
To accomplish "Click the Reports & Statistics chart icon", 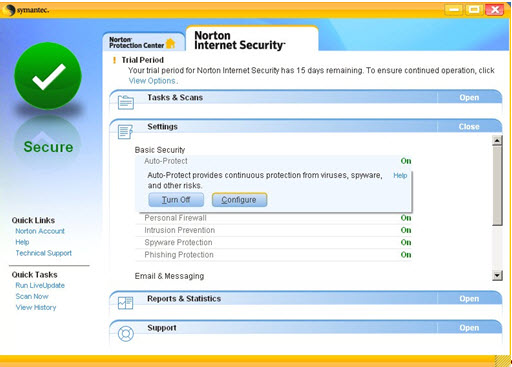I will [125, 303].
